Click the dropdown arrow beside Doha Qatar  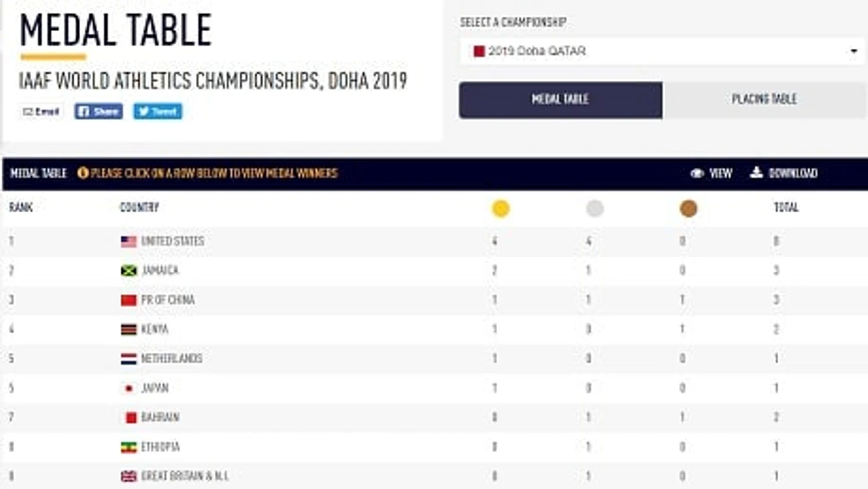coord(854,51)
